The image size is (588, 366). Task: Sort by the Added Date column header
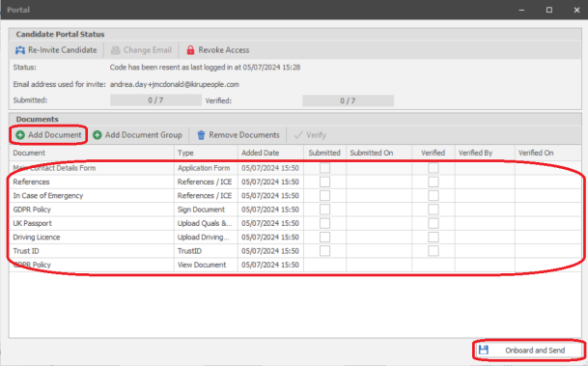point(270,153)
